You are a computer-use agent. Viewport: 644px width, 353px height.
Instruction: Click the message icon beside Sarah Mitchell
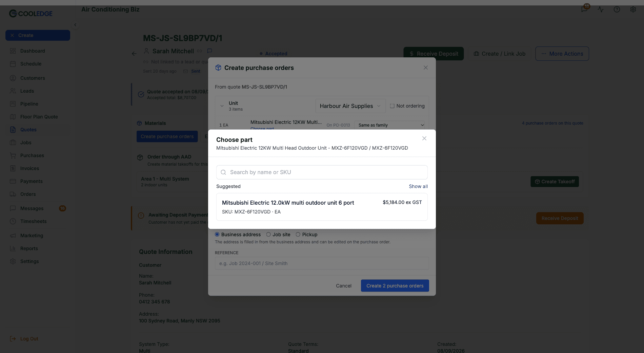[209, 51]
